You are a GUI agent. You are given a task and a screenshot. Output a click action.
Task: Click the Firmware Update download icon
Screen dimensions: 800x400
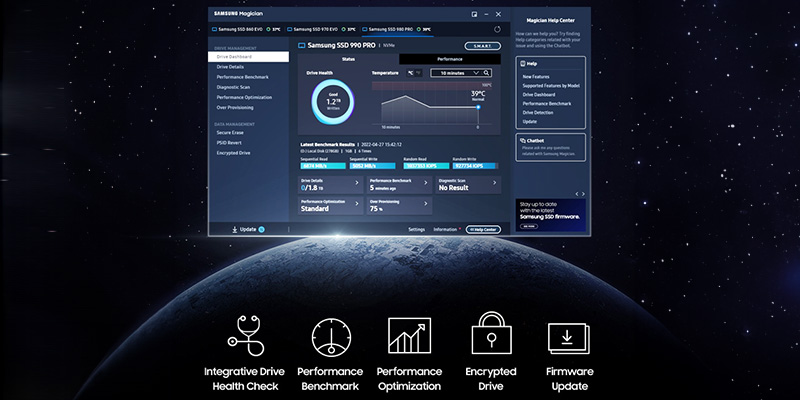pos(568,338)
